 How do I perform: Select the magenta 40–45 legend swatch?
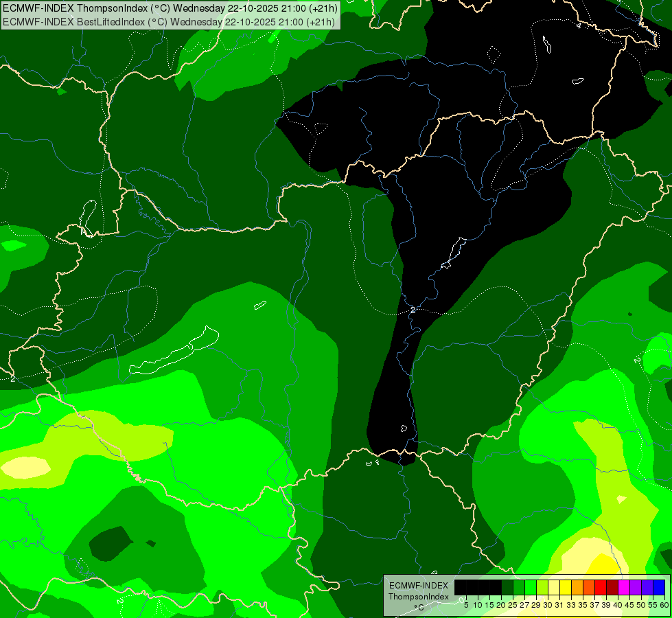click(624, 587)
